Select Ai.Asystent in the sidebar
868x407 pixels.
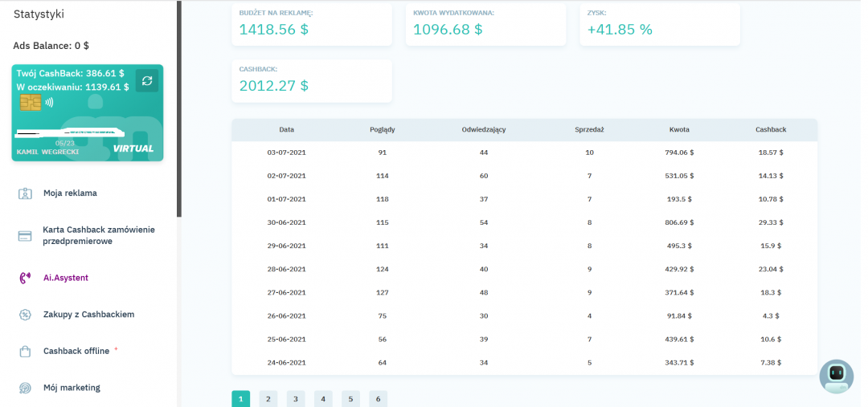pyautogui.click(x=66, y=279)
